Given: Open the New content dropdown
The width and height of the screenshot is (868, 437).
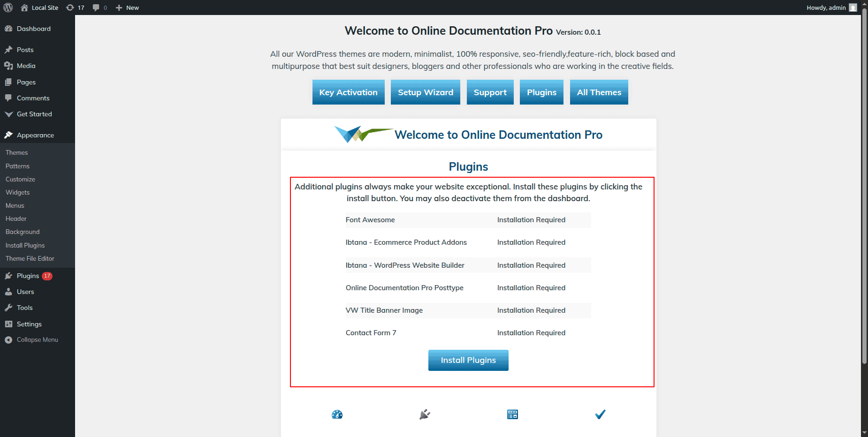Looking at the screenshot, I should point(128,8).
